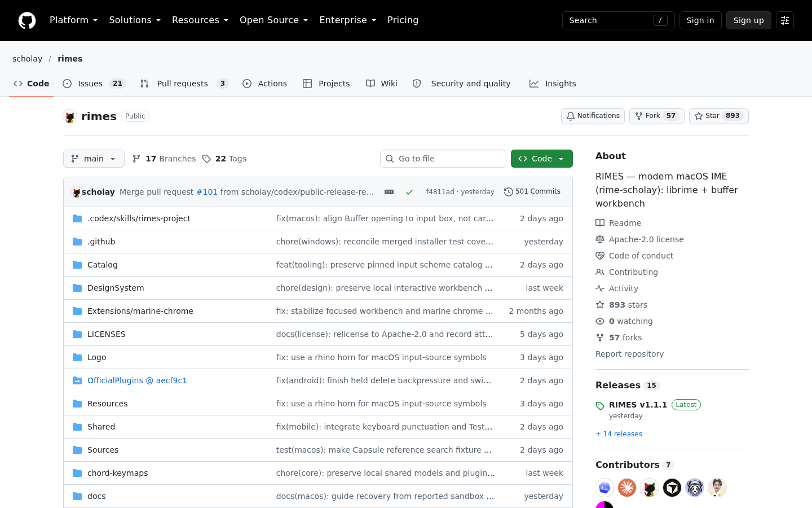Open the OfficialPlugins submodule icon
The height and width of the screenshot is (508, 812).
click(x=77, y=380)
